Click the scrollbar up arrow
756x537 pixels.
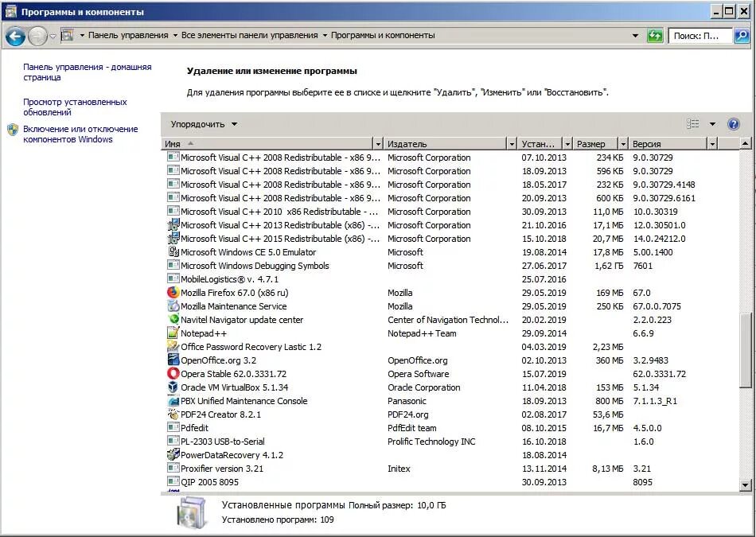(745, 143)
